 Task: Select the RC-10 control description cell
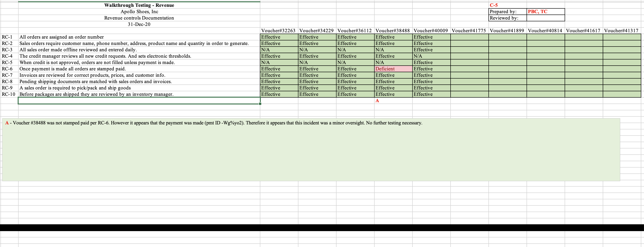click(x=139, y=94)
